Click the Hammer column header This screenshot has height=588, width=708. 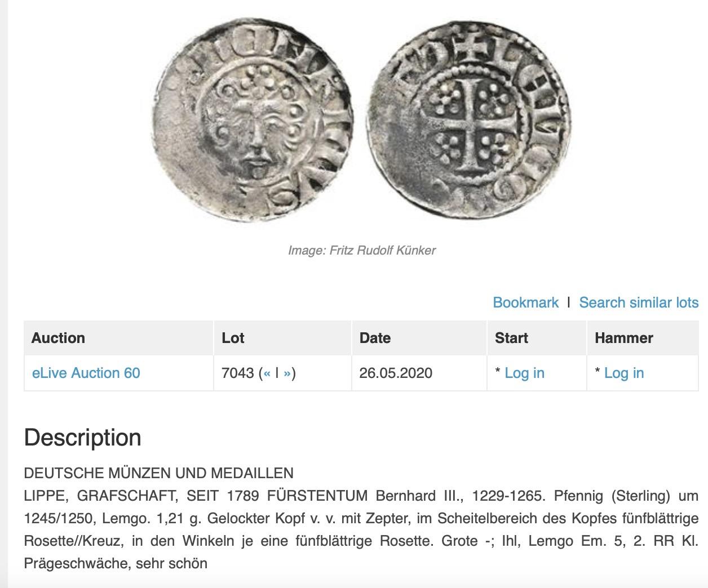pyautogui.click(x=643, y=338)
